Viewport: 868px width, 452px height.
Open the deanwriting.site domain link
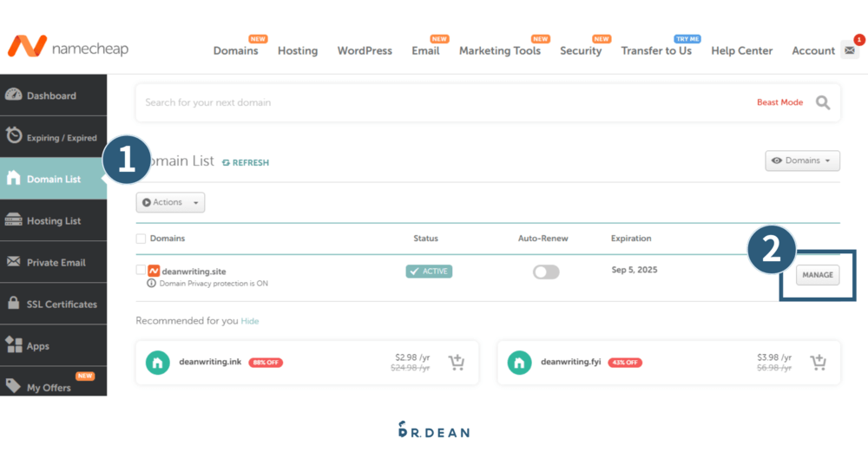pos(194,271)
